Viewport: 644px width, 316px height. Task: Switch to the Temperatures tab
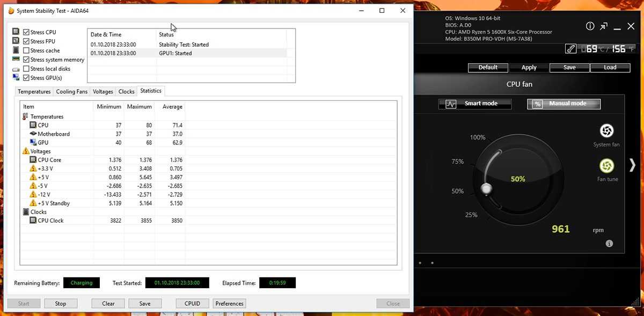(x=34, y=92)
